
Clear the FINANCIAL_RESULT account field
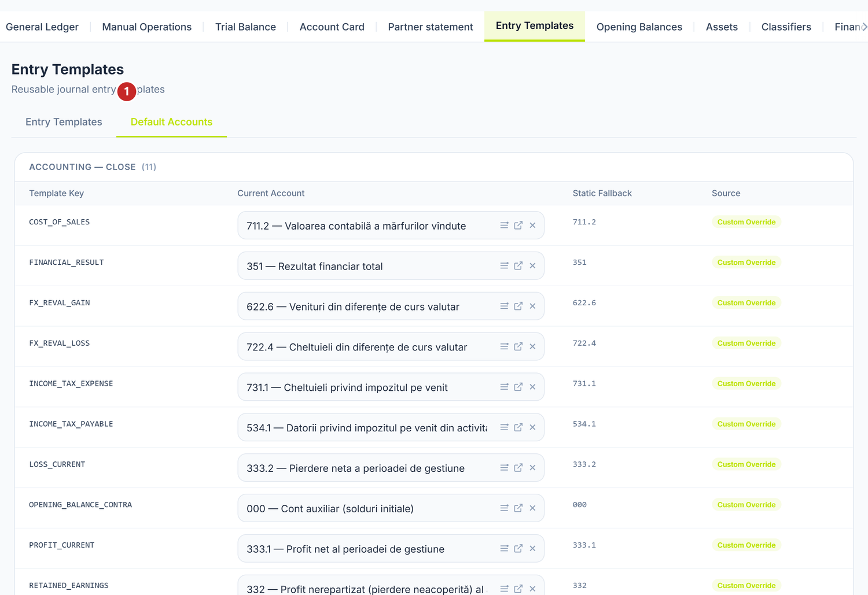point(532,266)
